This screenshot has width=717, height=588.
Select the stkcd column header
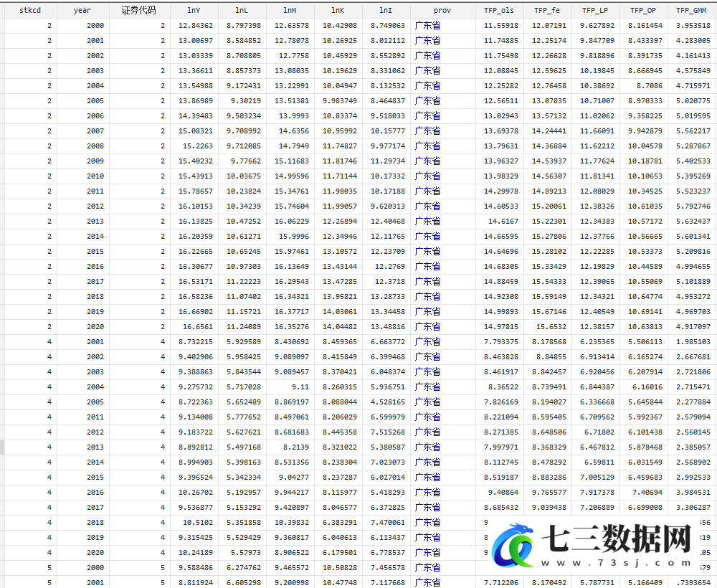(x=30, y=10)
